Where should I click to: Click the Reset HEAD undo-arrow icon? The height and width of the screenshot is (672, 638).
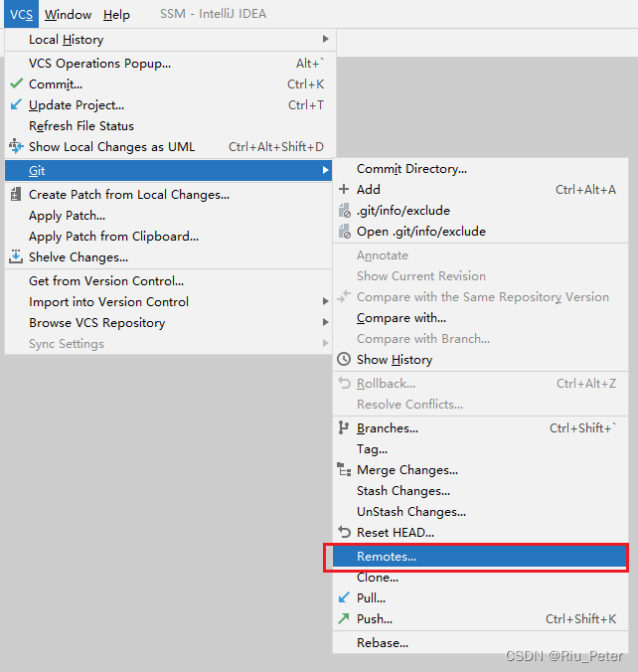(x=344, y=532)
